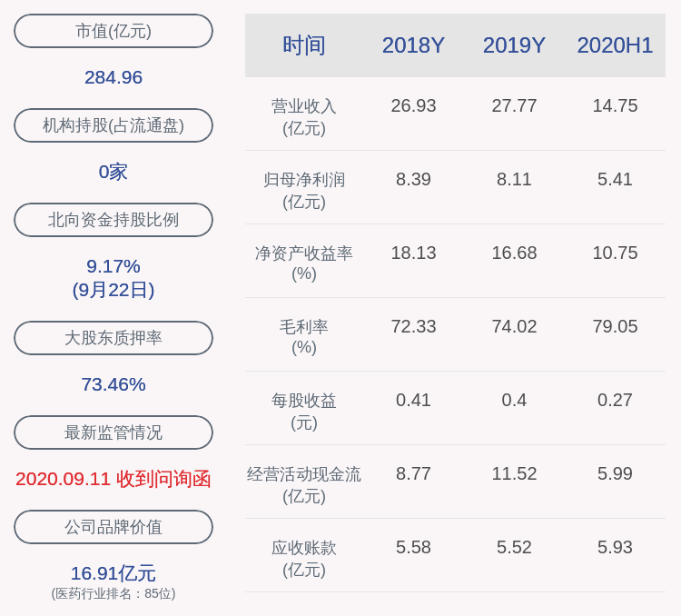Select gross margin value 72.33
This screenshot has width=681, height=616.
[413, 326]
